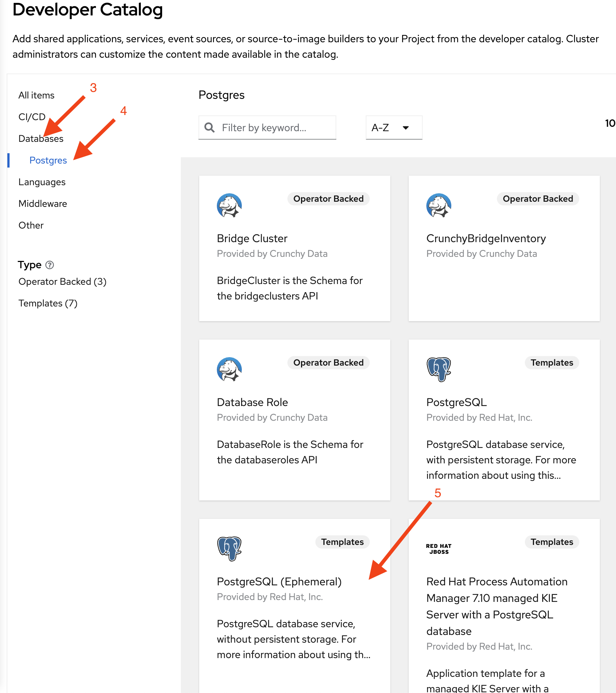Image resolution: width=616 pixels, height=693 pixels.
Task: Click the CrunchyBridgeInventory hippo icon
Action: (438, 205)
